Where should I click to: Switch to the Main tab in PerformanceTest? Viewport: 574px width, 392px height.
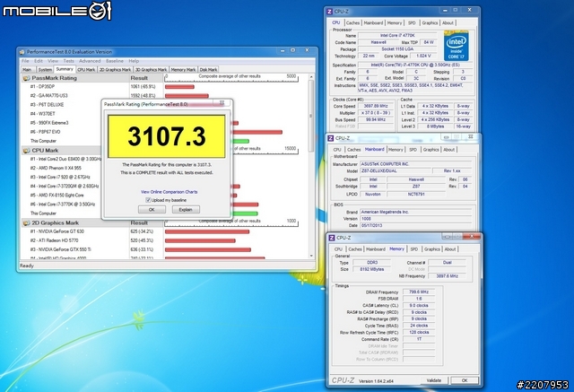click(27, 70)
